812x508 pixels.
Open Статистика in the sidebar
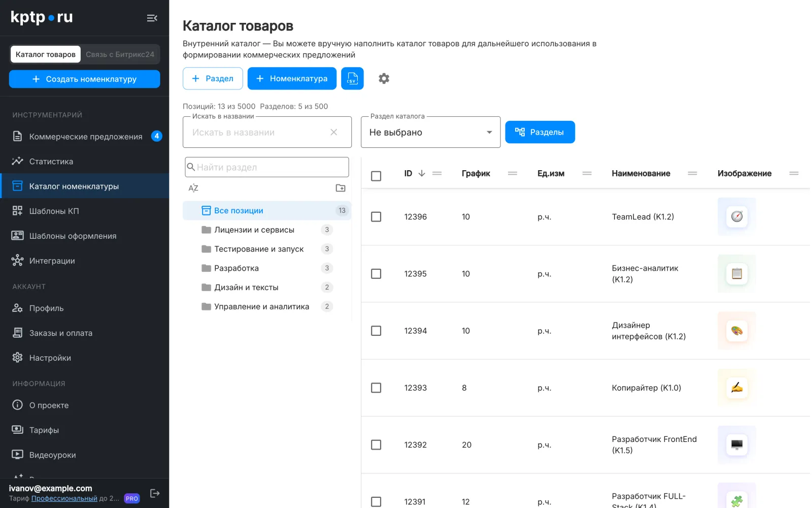pos(84,161)
